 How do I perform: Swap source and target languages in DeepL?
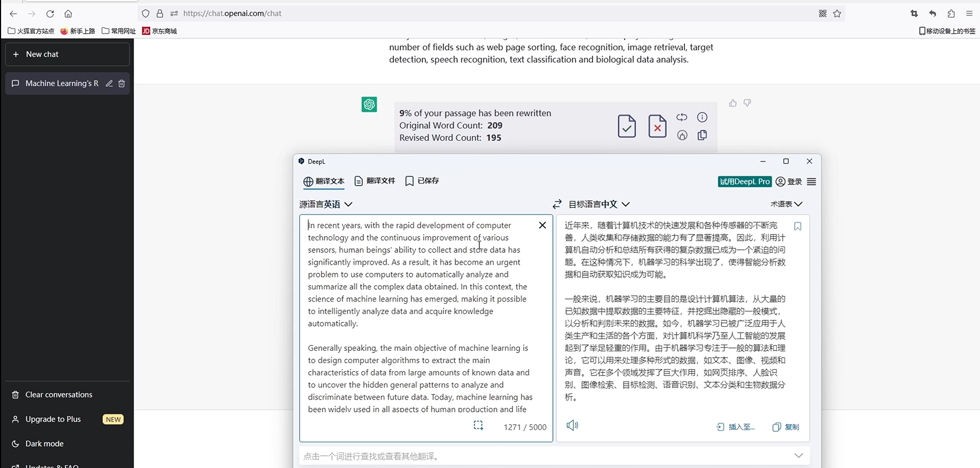click(557, 204)
